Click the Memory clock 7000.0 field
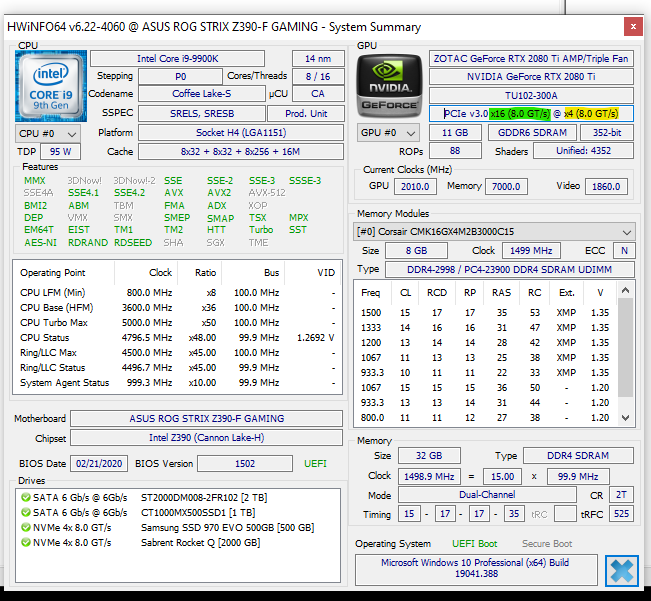Screen dimensions: 651x601 (506, 186)
